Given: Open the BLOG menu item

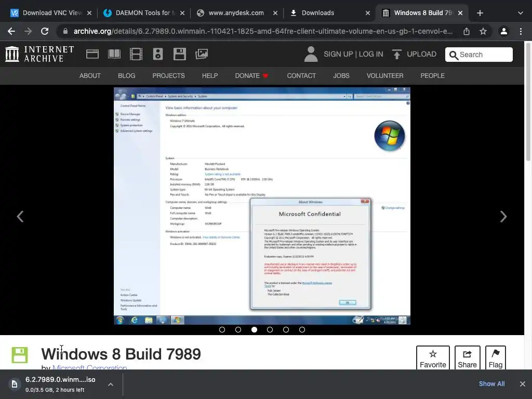Looking at the screenshot, I should [x=127, y=76].
